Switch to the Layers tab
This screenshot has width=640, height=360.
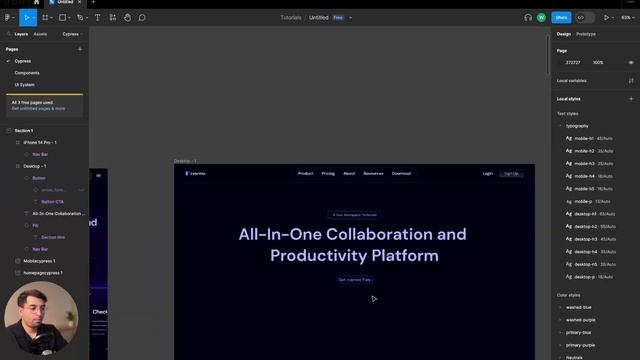click(21, 34)
